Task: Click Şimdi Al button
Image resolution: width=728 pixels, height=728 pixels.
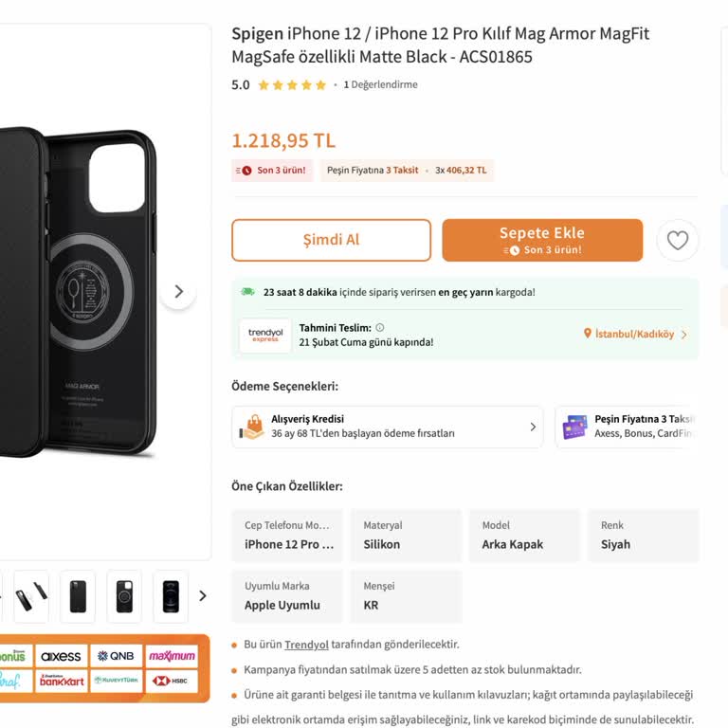Action: pyautogui.click(x=331, y=241)
